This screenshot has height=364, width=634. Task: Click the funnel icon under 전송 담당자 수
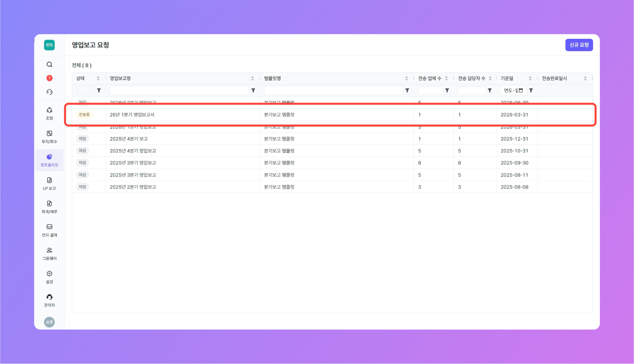coord(490,90)
